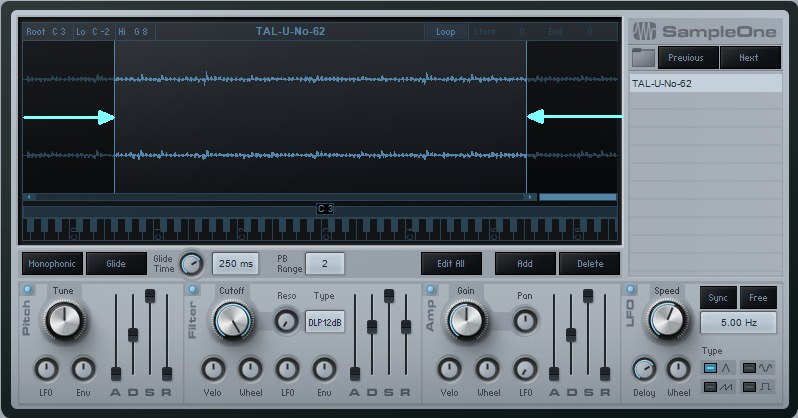Screen dimensions: 798x418
Task: Click the Amp Wheel knob
Action: tap(488, 369)
